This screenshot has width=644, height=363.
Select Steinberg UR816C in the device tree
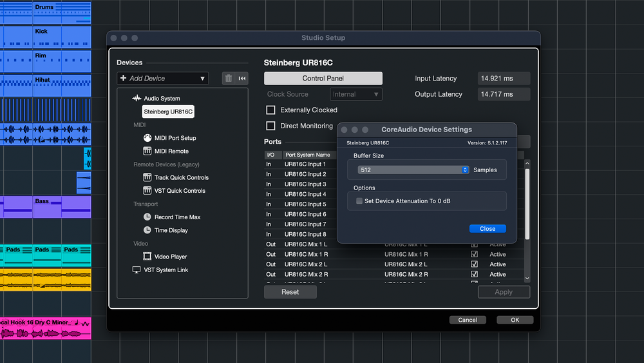point(168,112)
